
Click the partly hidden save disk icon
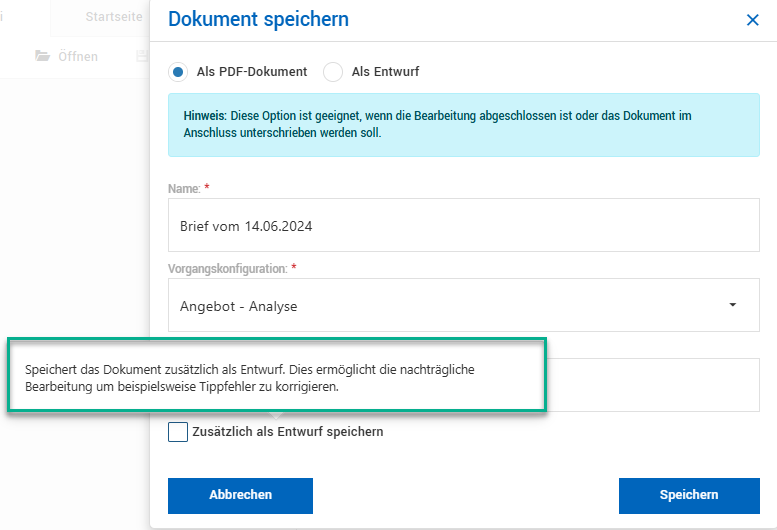(x=142, y=56)
